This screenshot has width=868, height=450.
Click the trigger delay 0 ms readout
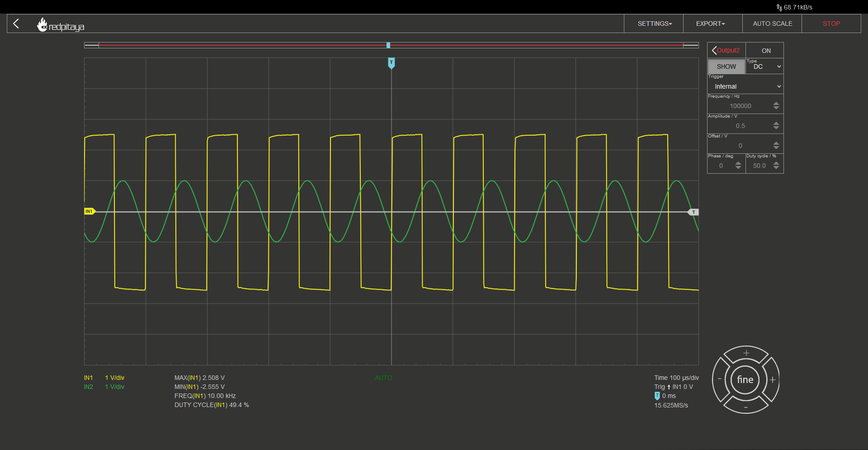[x=665, y=396]
